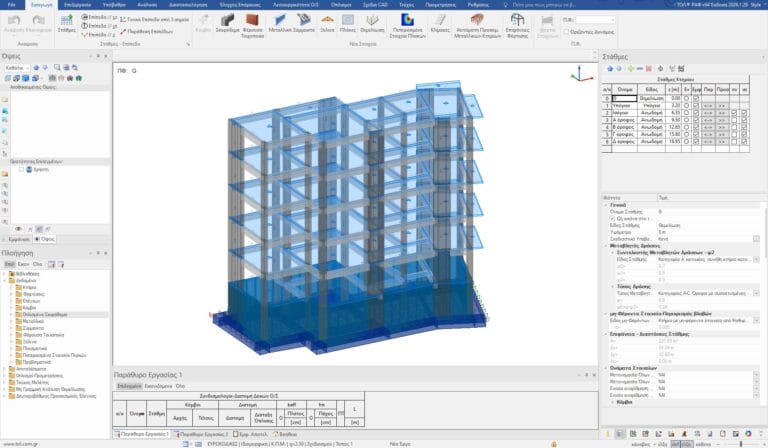This screenshot has height=448, width=768.
Task: Expand the Βιβλιοθήκες tree node
Action: [x=5, y=274]
